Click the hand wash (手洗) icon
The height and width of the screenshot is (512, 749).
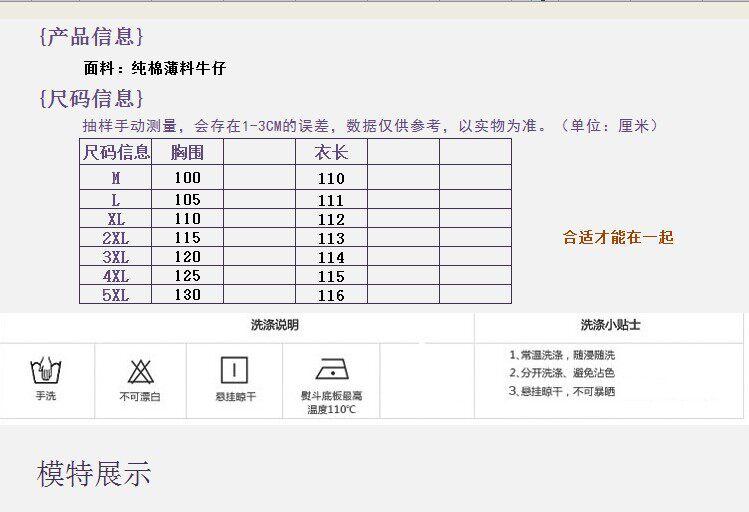[45, 370]
